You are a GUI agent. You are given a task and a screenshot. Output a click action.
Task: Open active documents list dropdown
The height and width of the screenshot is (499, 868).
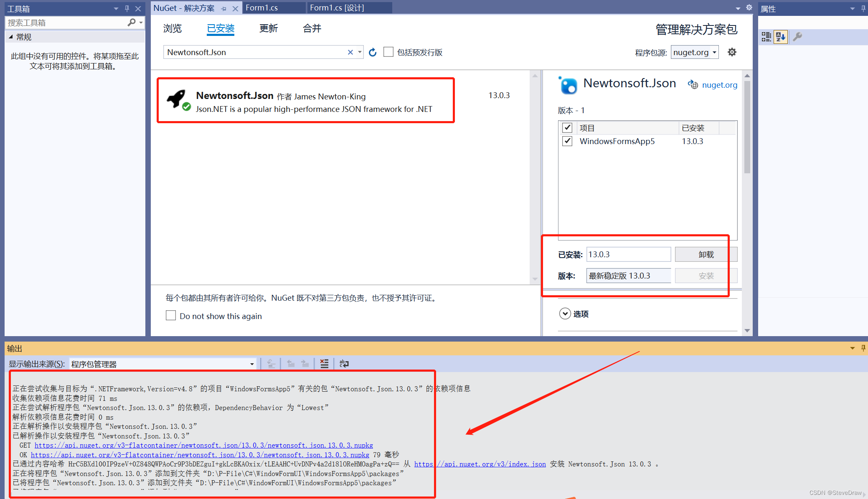coord(738,8)
